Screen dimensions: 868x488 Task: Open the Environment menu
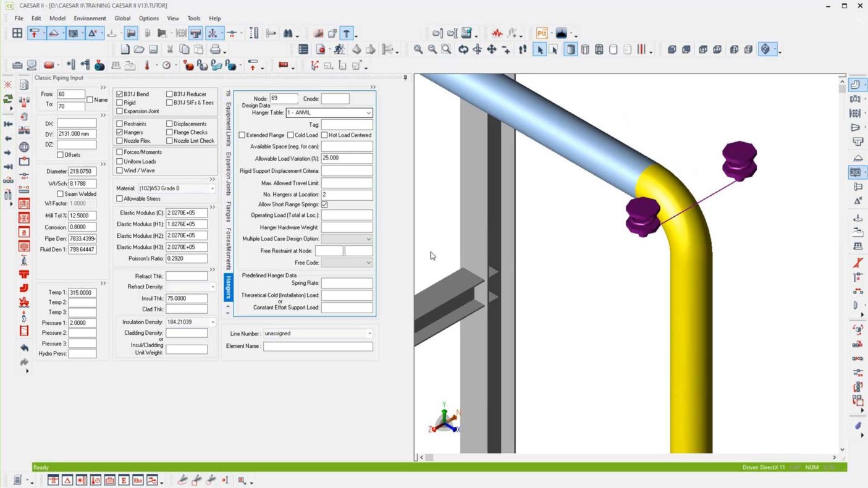[90, 19]
